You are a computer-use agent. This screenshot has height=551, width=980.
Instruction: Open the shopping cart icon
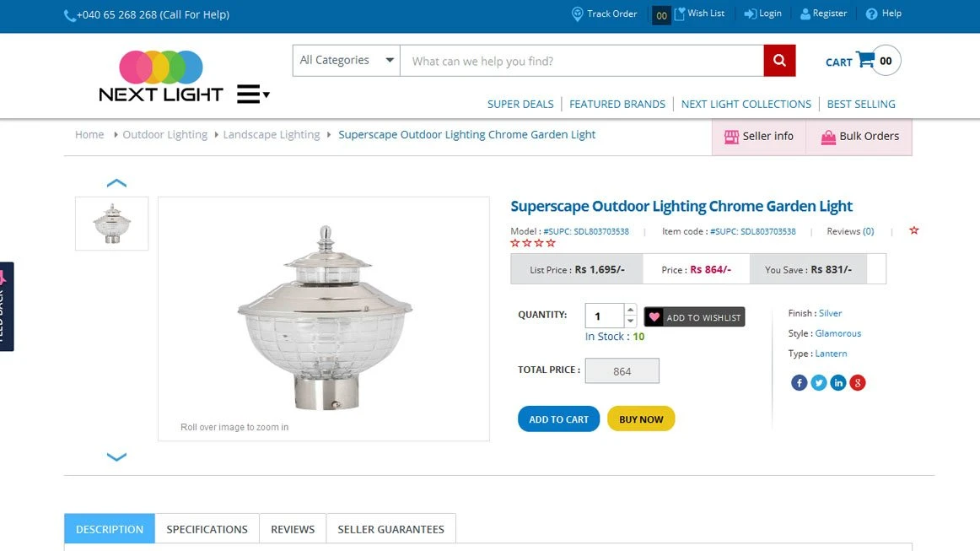865,60
